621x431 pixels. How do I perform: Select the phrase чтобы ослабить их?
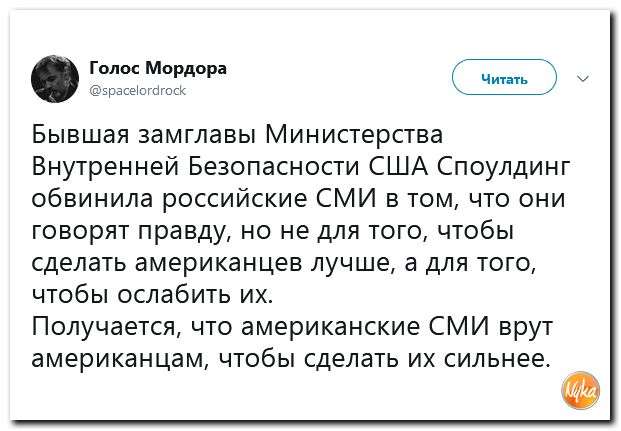click(150, 295)
